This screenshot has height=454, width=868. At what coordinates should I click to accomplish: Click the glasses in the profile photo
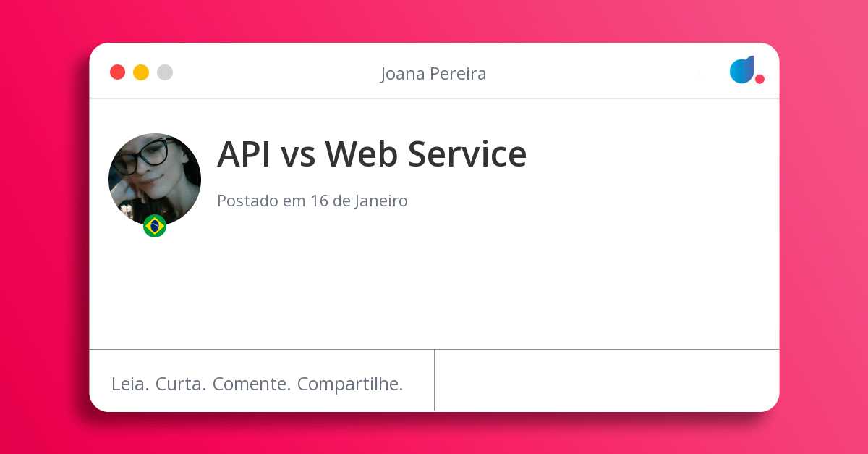(145, 155)
